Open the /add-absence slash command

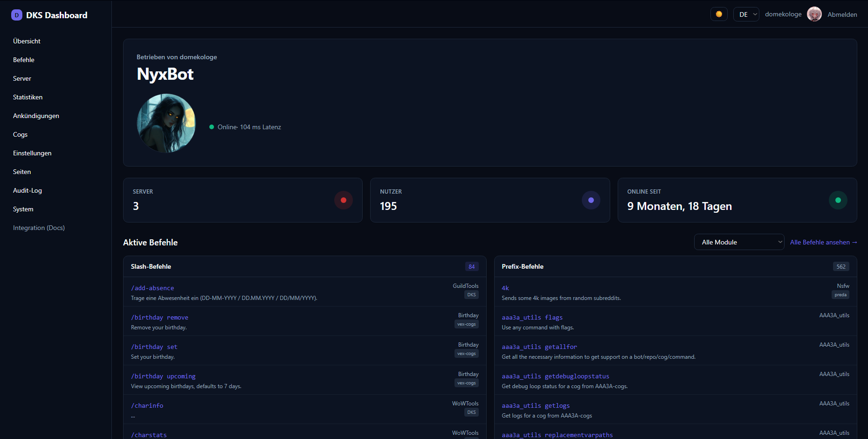tap(152, 288)
